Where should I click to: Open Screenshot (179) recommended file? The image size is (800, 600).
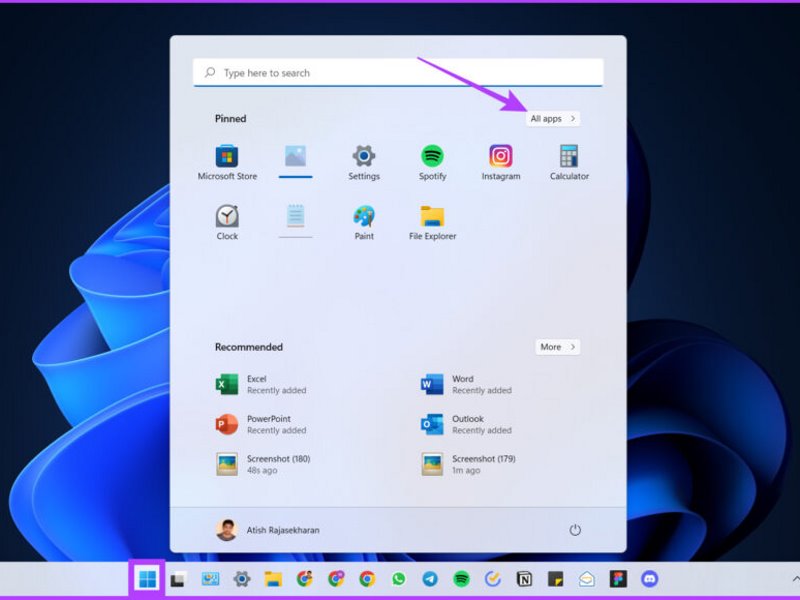[x=468, y=464]
